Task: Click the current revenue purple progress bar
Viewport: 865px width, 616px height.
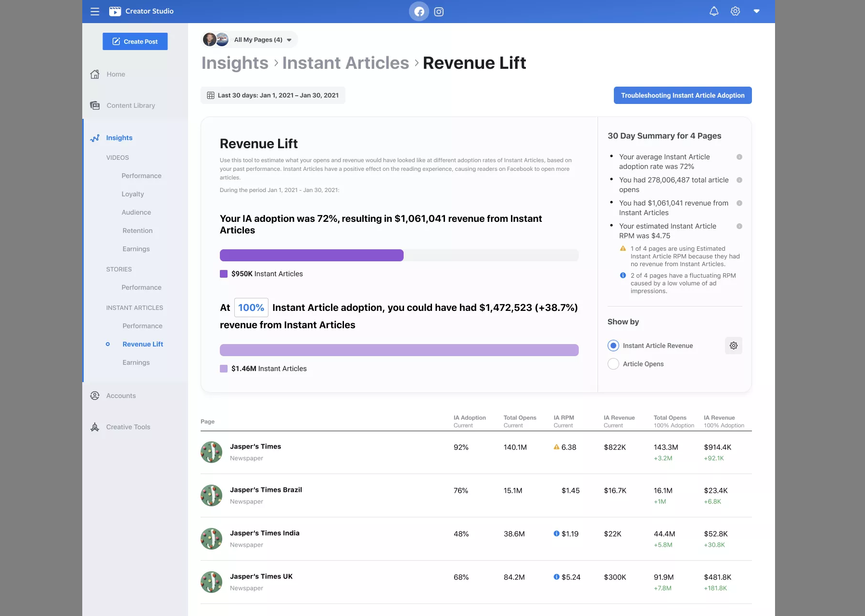Action: pos(312,255)
